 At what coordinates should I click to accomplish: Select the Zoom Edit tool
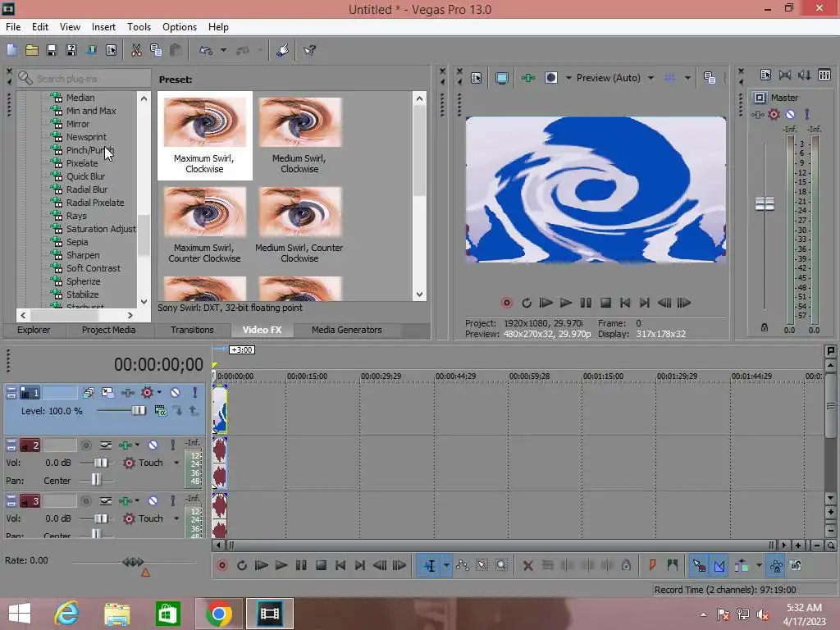501,565
